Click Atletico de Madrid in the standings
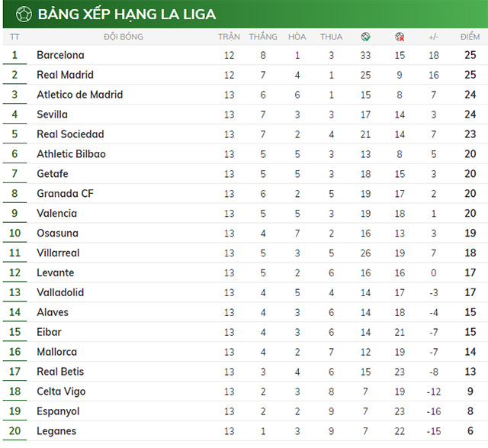Image resolution: width=488 pixels, height=448 pixels. (x=79, y=95)
